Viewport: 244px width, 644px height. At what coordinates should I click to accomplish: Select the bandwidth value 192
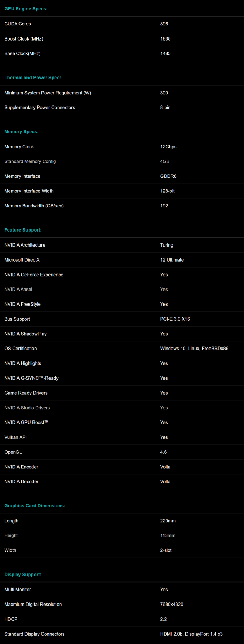tap(164, 206)
